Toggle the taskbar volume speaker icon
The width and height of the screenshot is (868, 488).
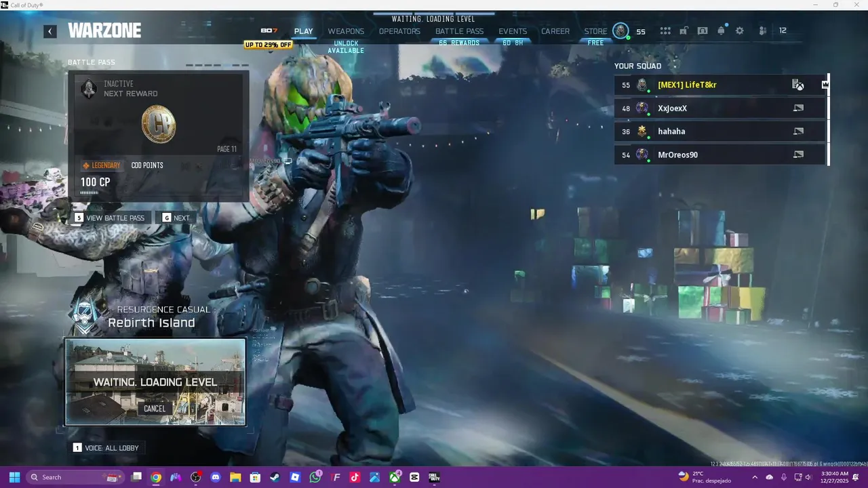pyautogui.click(x=808, y=477)
